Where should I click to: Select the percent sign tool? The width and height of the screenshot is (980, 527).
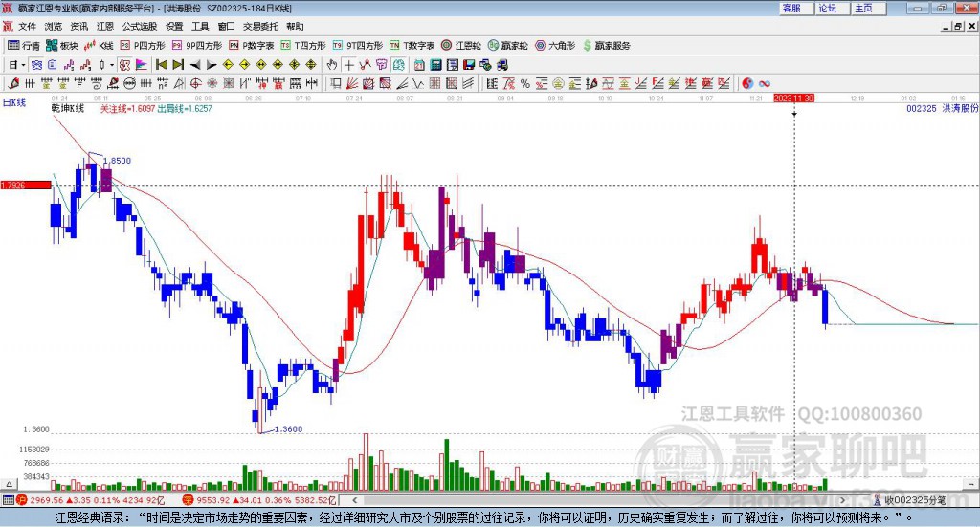coord(525,83)
